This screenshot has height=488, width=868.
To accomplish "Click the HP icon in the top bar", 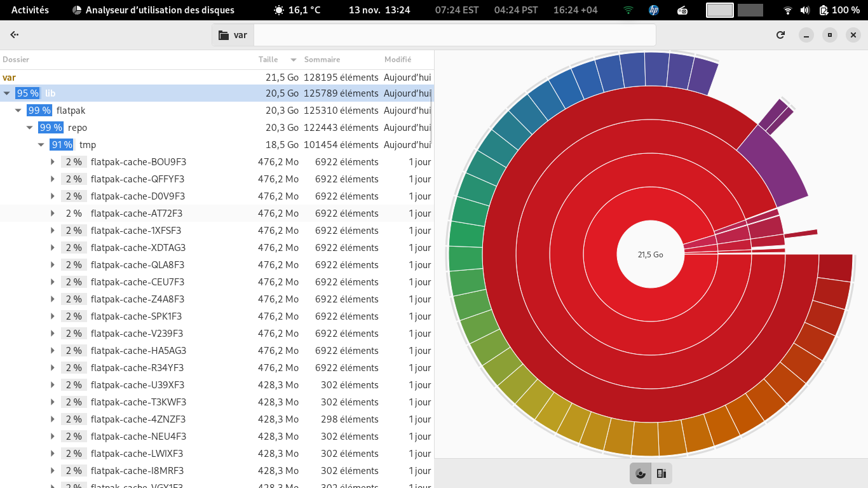I will [654, 10].
